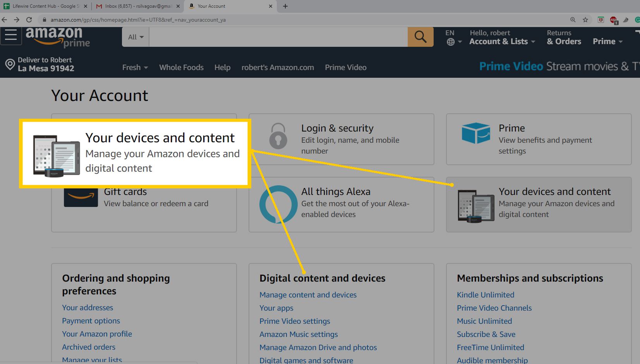Screen dimensions: 640x364
Task: Expand the Prime dropdown in header
Action: [x=607, y=41]
